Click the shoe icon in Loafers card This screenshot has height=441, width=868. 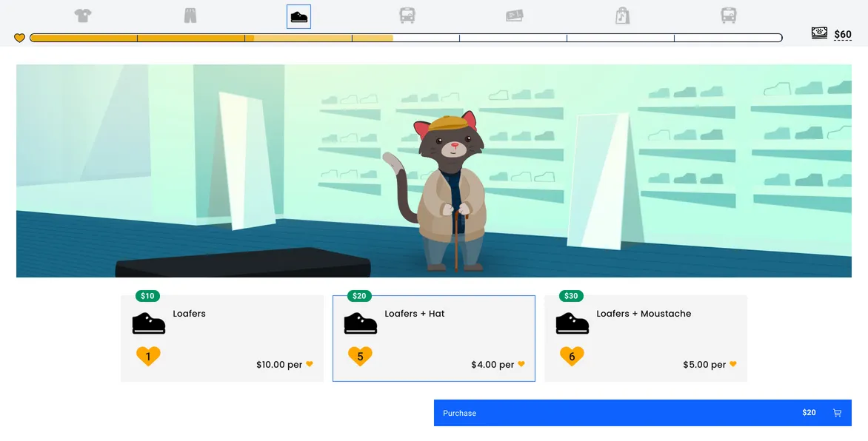pos(148,323)
